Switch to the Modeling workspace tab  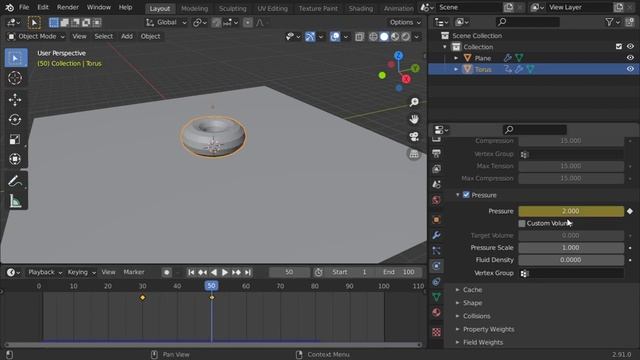pos(194,8)
